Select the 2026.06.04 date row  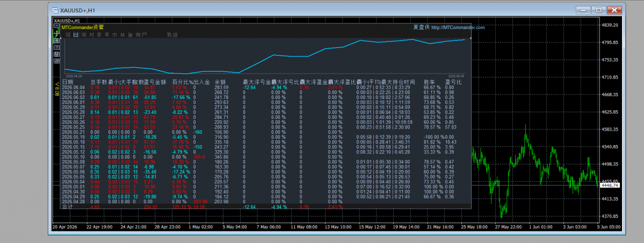73,87
